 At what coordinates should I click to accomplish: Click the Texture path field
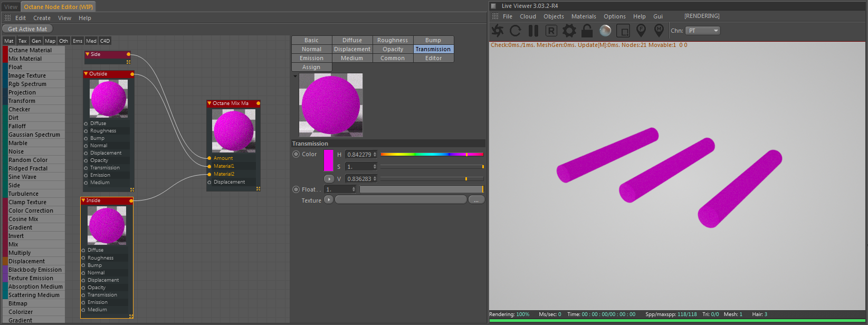click(x=401, y=200)
